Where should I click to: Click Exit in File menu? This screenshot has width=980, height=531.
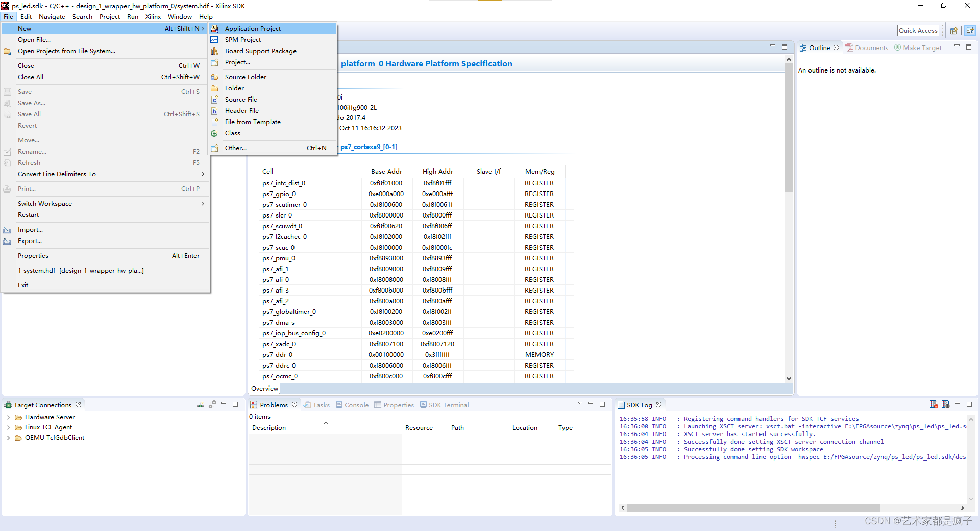[x=106, y=285]
